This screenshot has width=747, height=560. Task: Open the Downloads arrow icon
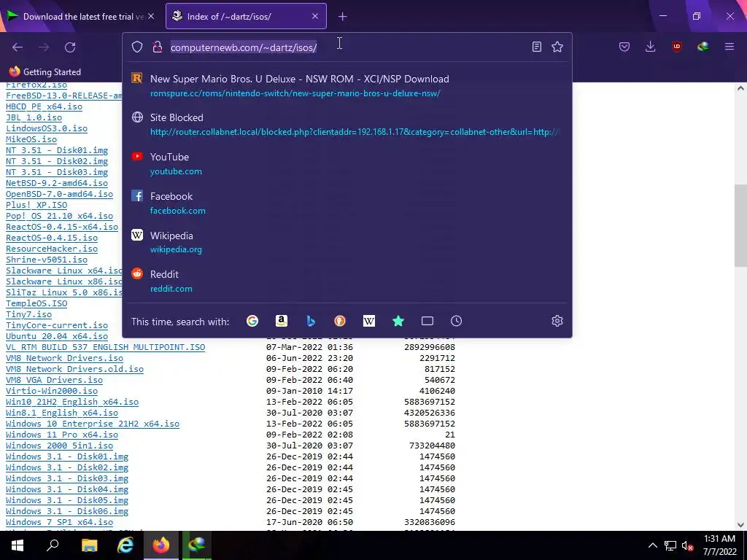650,47
